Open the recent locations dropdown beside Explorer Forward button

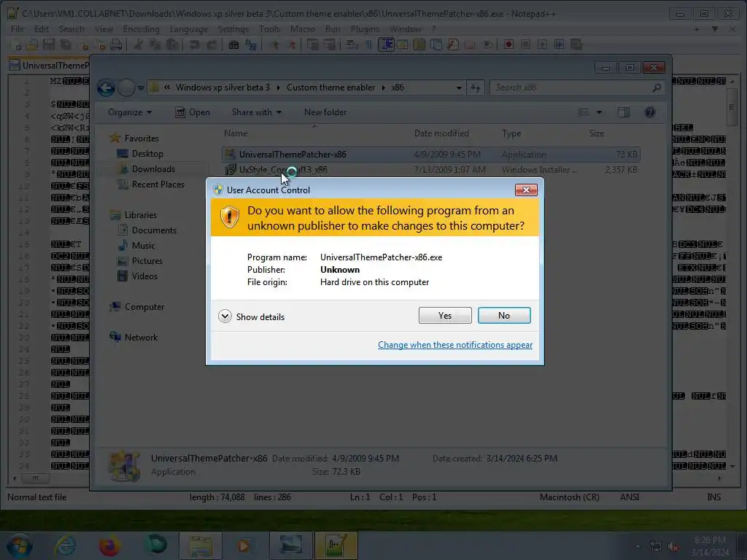pyautogui.click(x=141, y=88)
